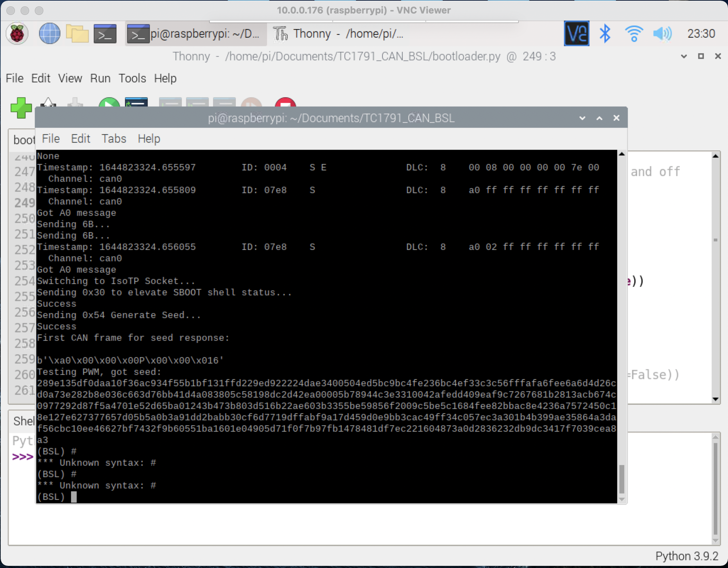Screen dimensions: 728x568
Task: Open the terminal's Edit menu
Action: [81, 138]
